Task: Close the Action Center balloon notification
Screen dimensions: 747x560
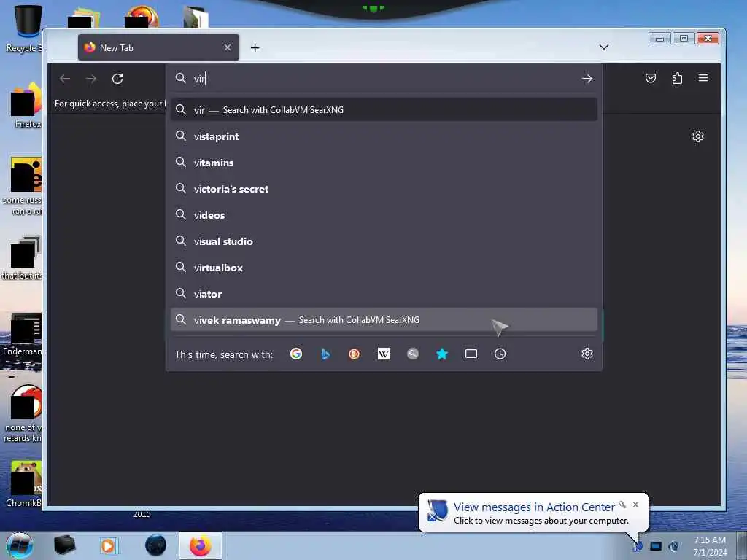Action: [x=635, y=505]
